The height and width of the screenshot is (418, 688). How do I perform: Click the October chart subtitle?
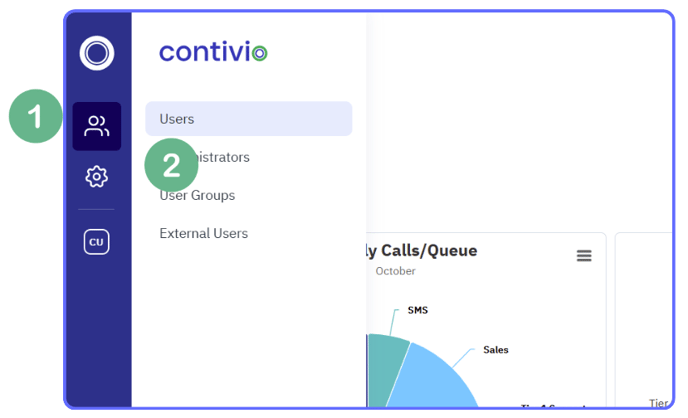[x=395, y=271]
